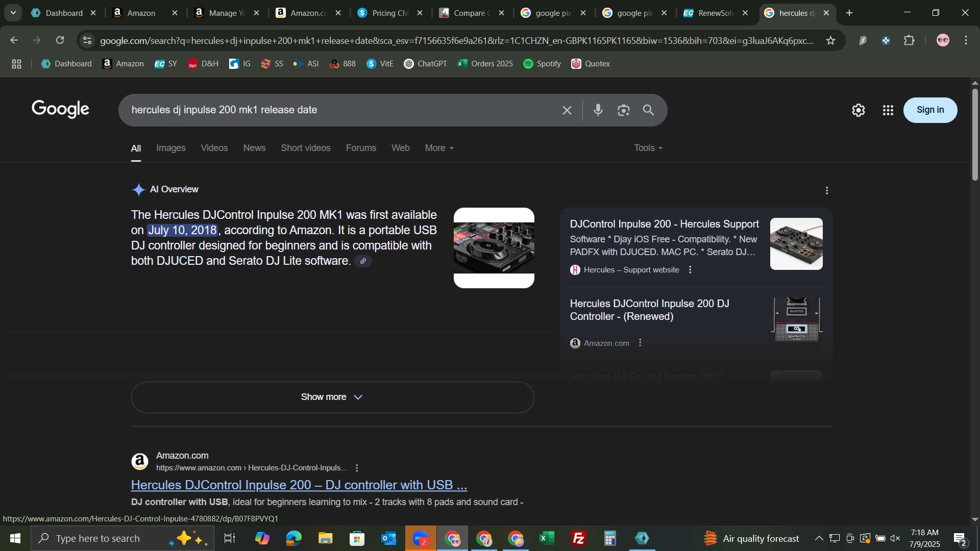Image resolution: width=980 pixels, height=551 pixels.
Task: Click the magnifier search button
Action: point(648,110)
